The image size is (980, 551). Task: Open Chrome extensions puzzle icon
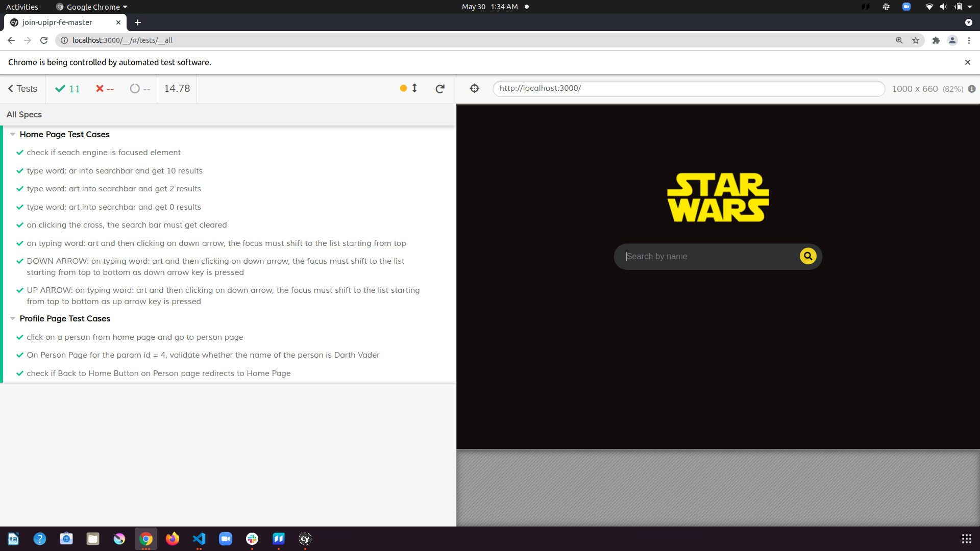(x=936, y=40)
